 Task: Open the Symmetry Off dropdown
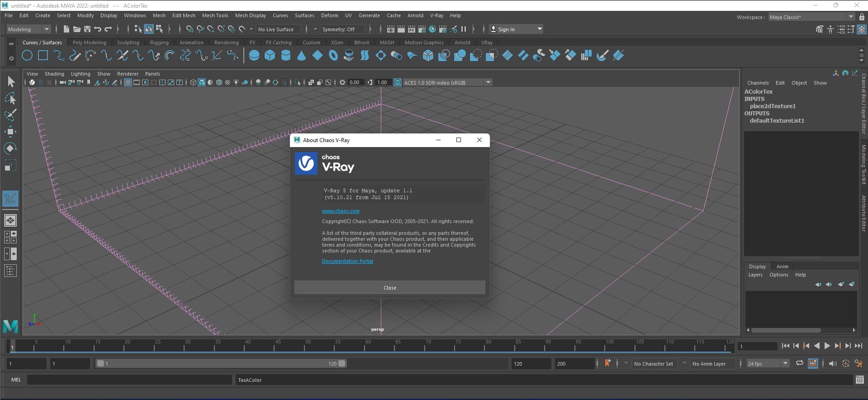click(342, 29)
